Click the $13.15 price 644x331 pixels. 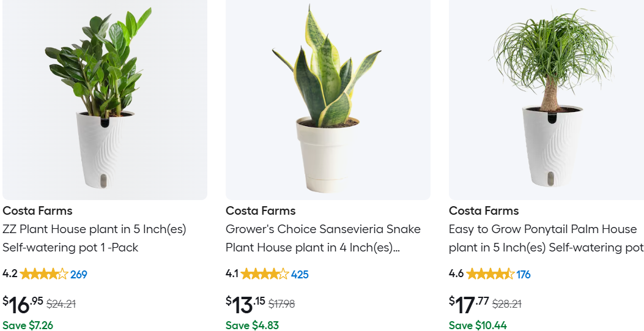246,303
